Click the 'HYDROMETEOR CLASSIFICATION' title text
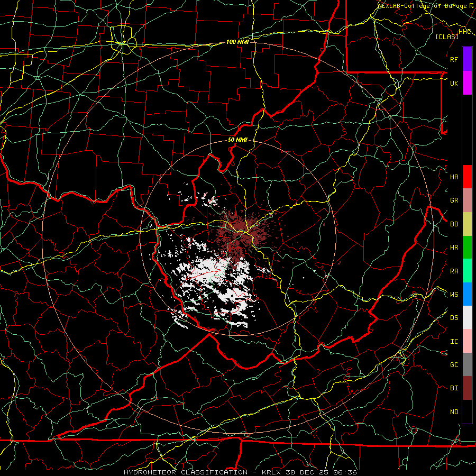This screenshot has height=476, width=476. pos(186,472)
